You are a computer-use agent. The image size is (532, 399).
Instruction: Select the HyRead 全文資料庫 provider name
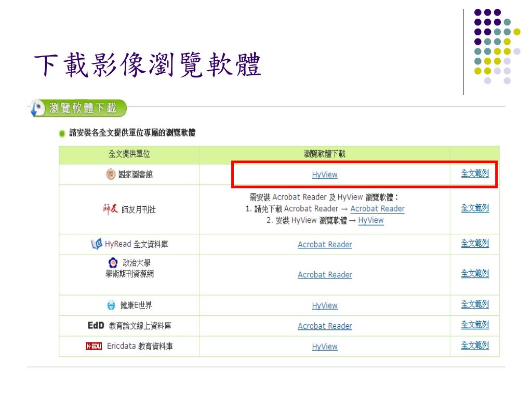[137, 244]
